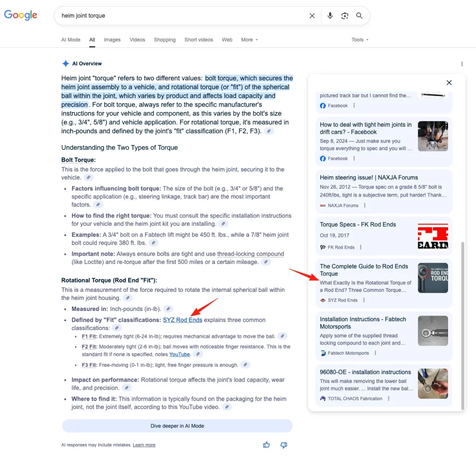This screenshot has width=476, height=456.
Task: Click source link icon after 'kit you are installing'
Action: 223,224
